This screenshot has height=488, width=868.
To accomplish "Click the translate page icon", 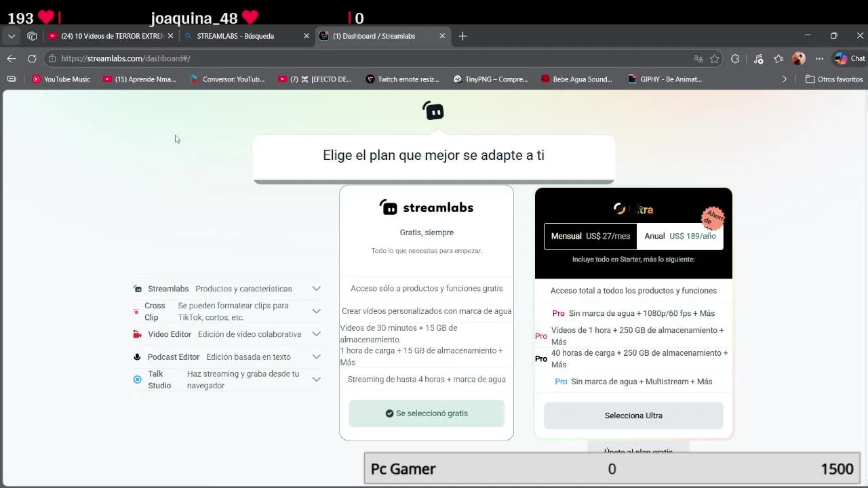I will click(698, 59).
